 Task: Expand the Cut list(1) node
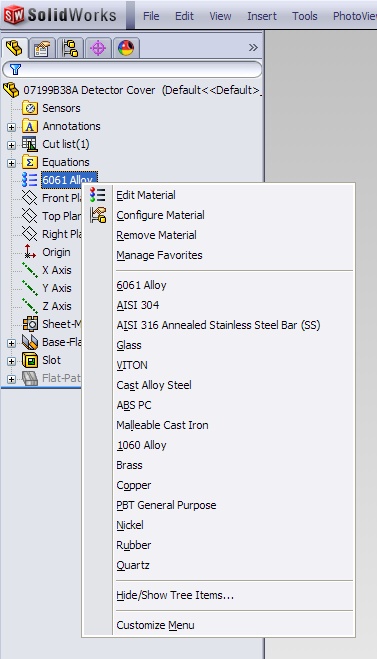tap(11, 145)
